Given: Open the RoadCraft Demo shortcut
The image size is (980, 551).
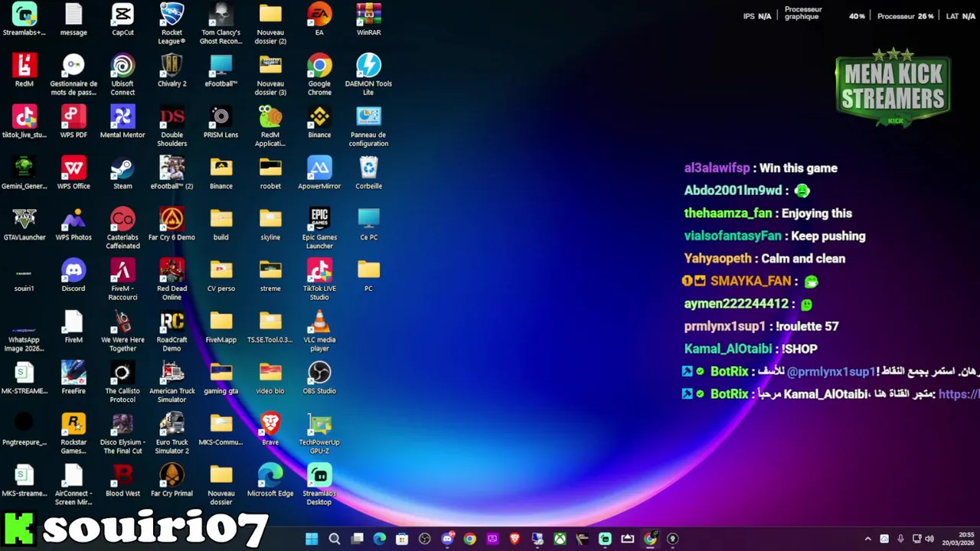Looking at the screenshot, I should pos(171,331).
